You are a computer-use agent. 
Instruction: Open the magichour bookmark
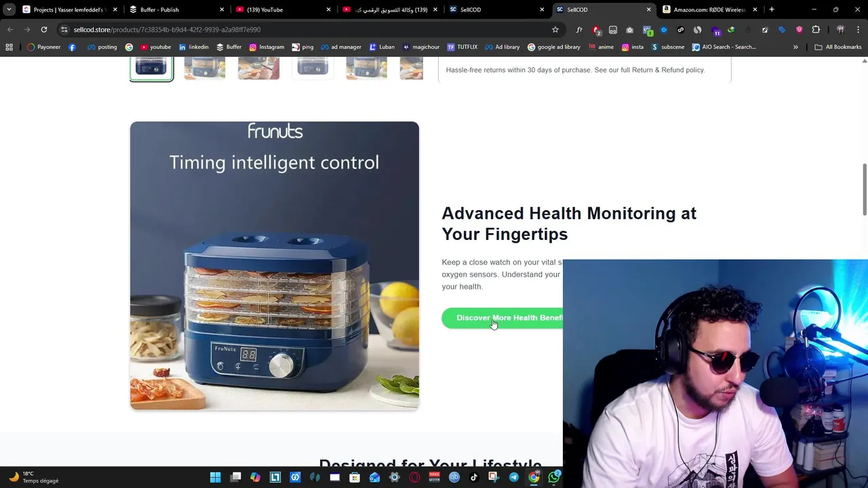point(420,47)
